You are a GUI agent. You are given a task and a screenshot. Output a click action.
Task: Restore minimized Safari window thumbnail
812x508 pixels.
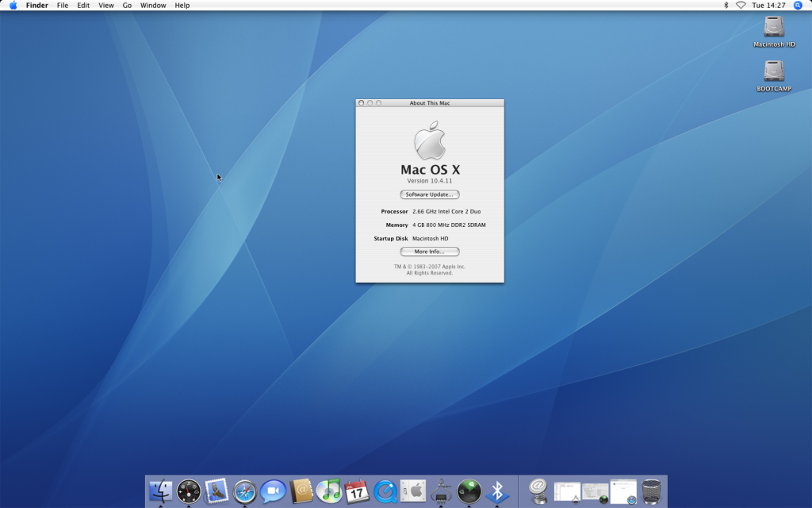pyautogui.click(x=623, y=492)
